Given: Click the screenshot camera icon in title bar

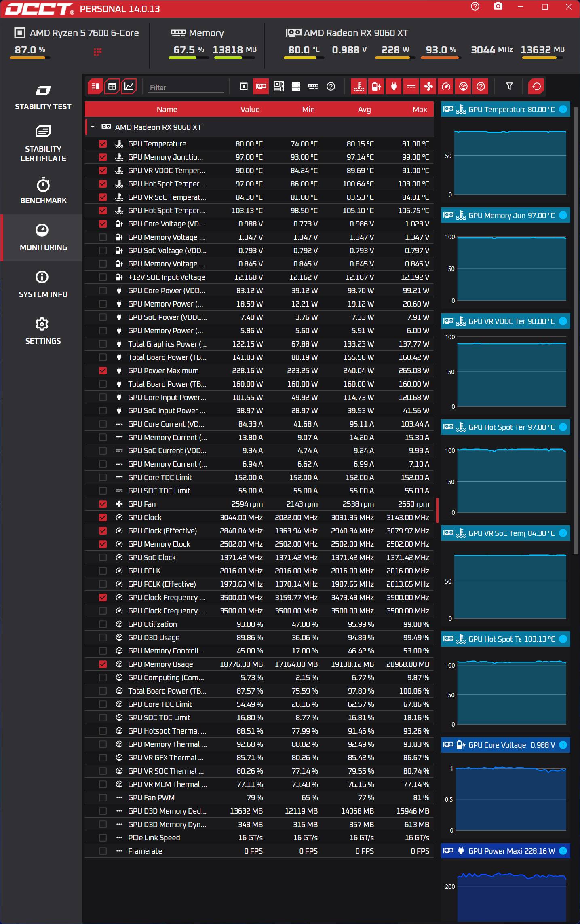Looking at the screenshot, I should 498,7.
